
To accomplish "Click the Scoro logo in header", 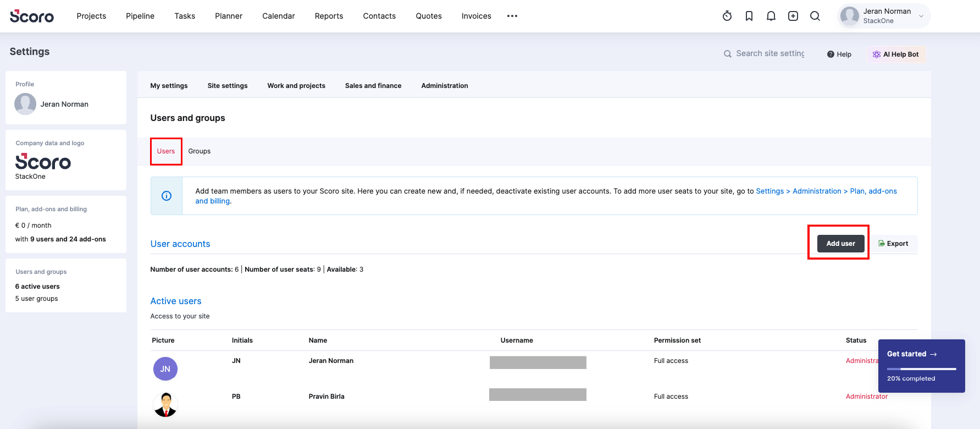I will coord(32,16).
